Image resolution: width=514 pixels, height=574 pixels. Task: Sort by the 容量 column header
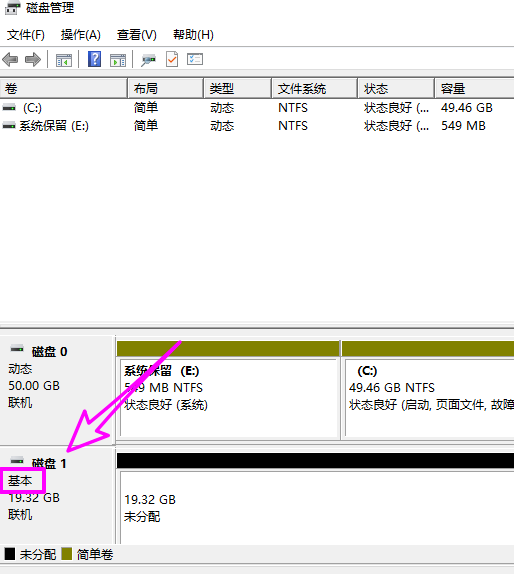tap(474, 88)
